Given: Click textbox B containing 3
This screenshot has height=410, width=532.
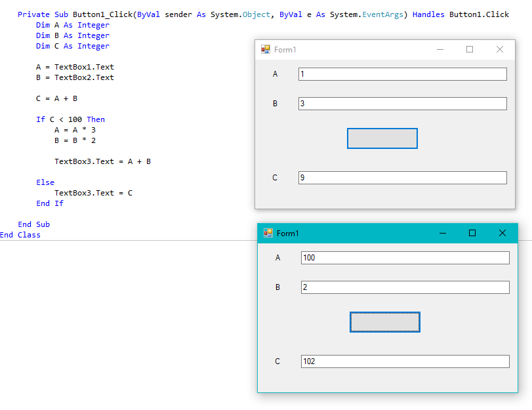Looking at the screenshot, I should tap(403, 104).
